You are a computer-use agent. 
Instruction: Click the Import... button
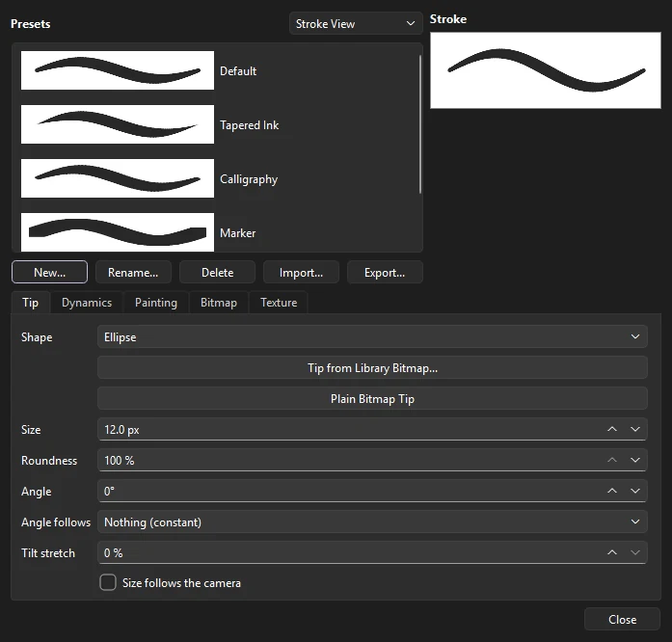click(x=301, y=272)
